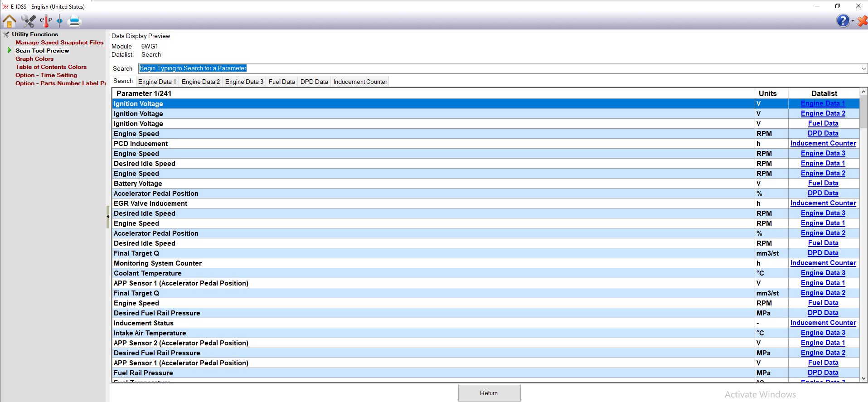Click the E-IDSS title bar logo
The width and height of the screenshot is (868, 402).
(5, 6)
